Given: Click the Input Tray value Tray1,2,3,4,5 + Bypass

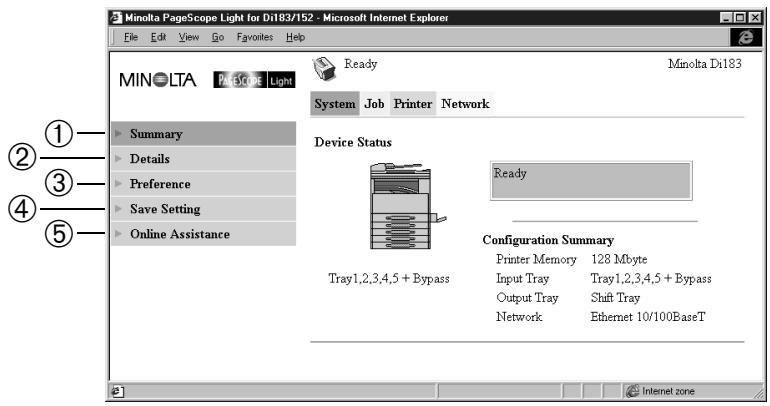Looking at the screenshot, I should click(651, 278).
